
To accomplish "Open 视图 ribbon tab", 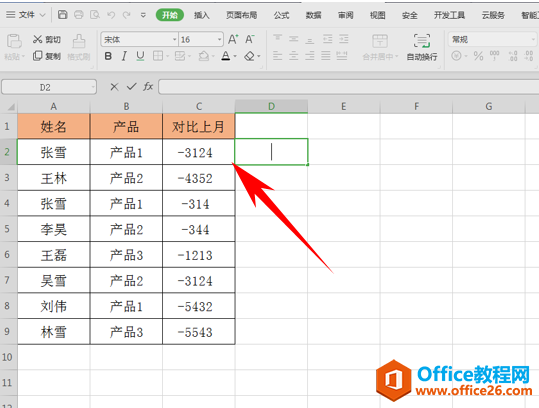I will [377, 15].
